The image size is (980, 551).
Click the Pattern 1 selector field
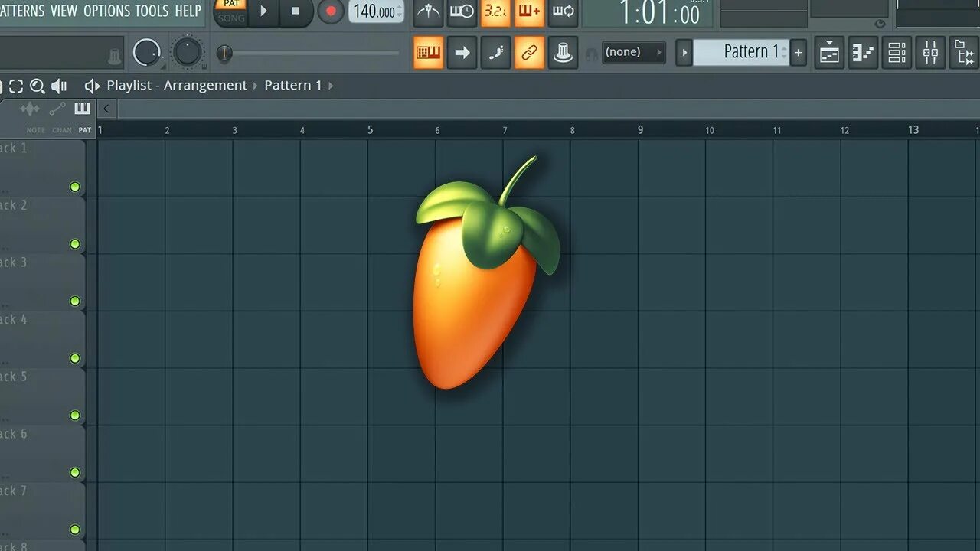[740, 52]
